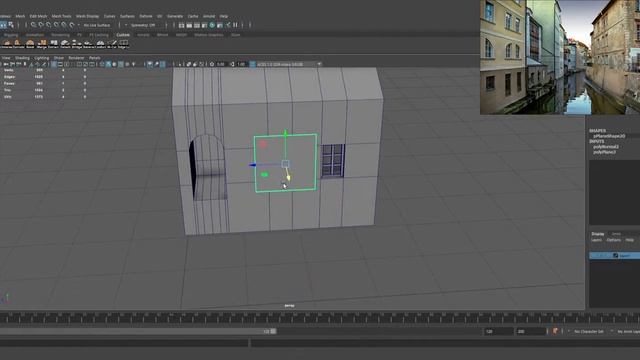Viewport: 640px width, 360px height.
Task: Open the Arnold menu
Action: click(x=209, y=16)
